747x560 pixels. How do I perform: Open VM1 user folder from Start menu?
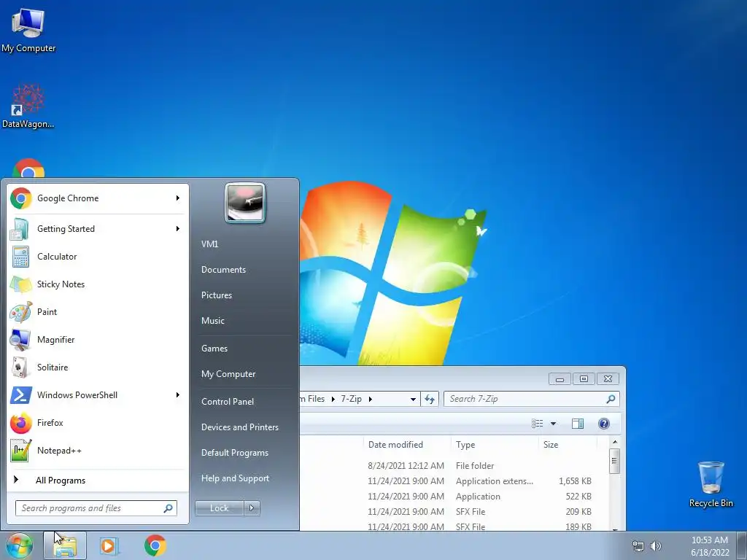pyautogui.click(x=209, y=244)
